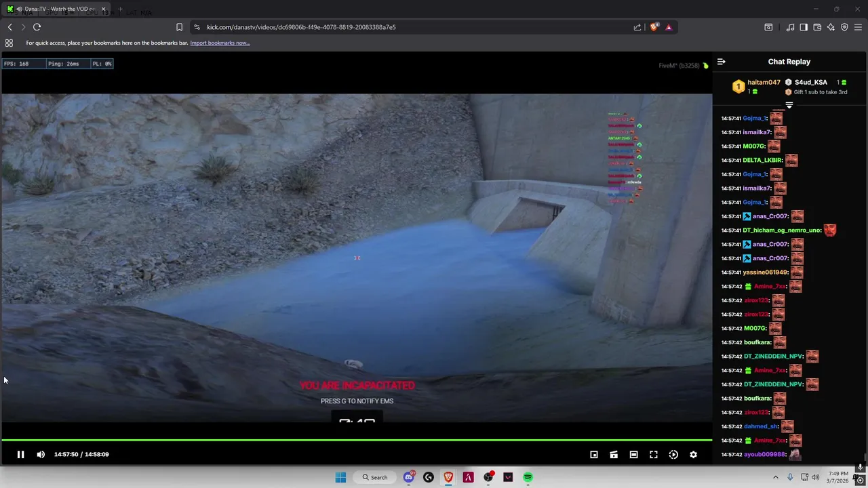The height and width of the screenshot is (488, 868).
Task: Select the Dana:TV browser tab
Action: pos(56,9)
